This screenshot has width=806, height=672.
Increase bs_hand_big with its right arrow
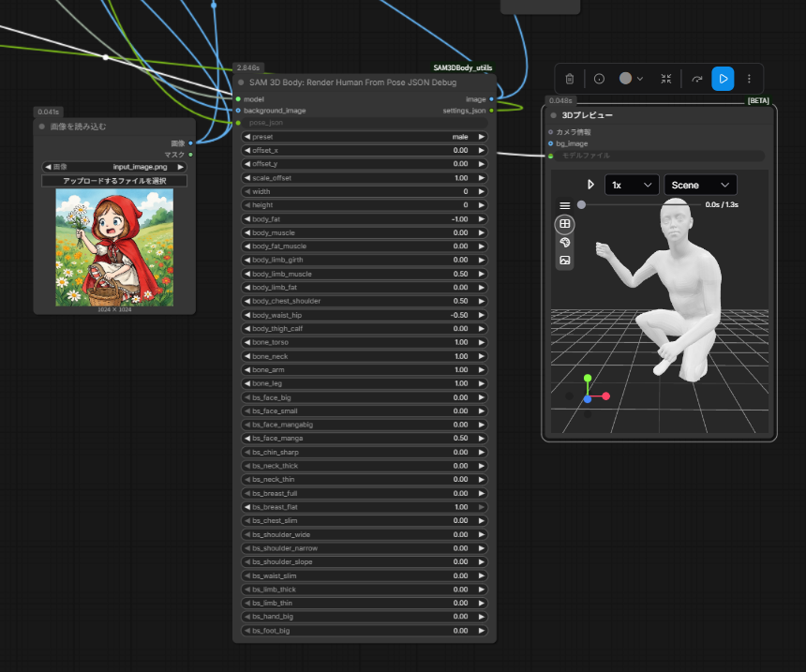[481, 617]
